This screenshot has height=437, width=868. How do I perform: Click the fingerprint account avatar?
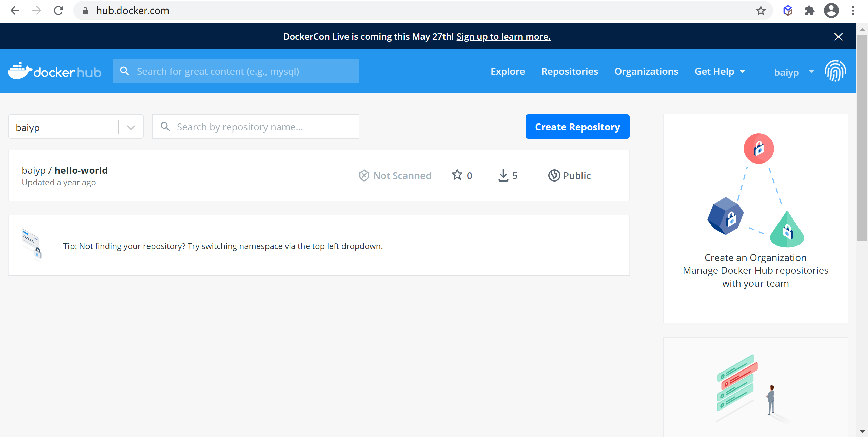835,71
